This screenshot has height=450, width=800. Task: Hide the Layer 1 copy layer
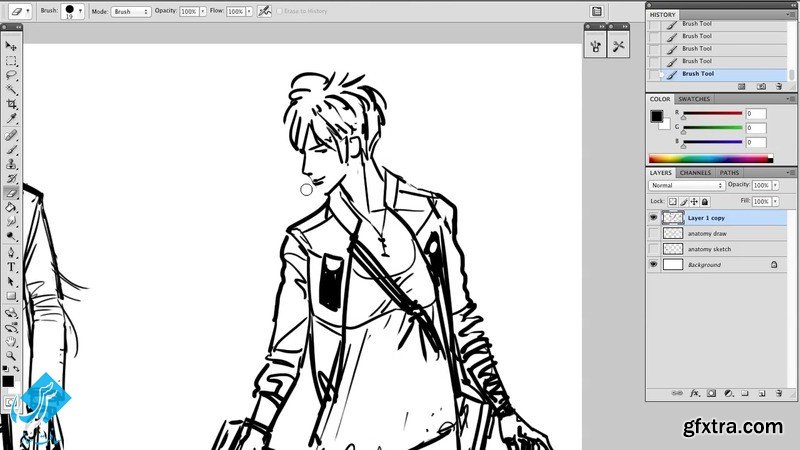pyautogui.click(x=654, y=217)
